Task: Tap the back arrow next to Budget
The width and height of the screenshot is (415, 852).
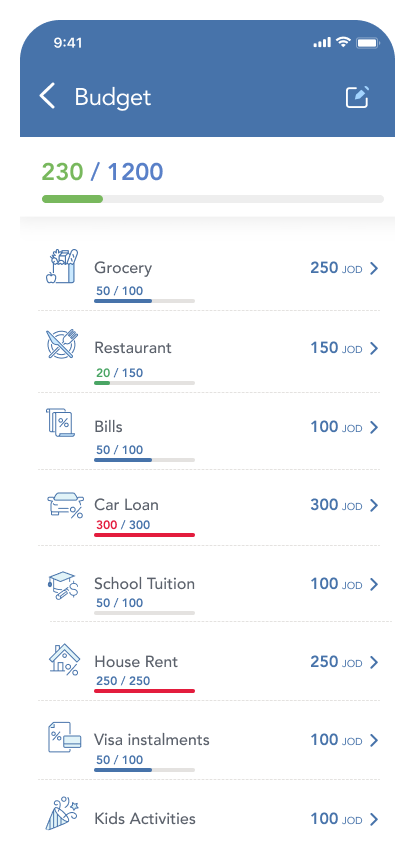Action: pyautogui.click(x=47, y=97)
